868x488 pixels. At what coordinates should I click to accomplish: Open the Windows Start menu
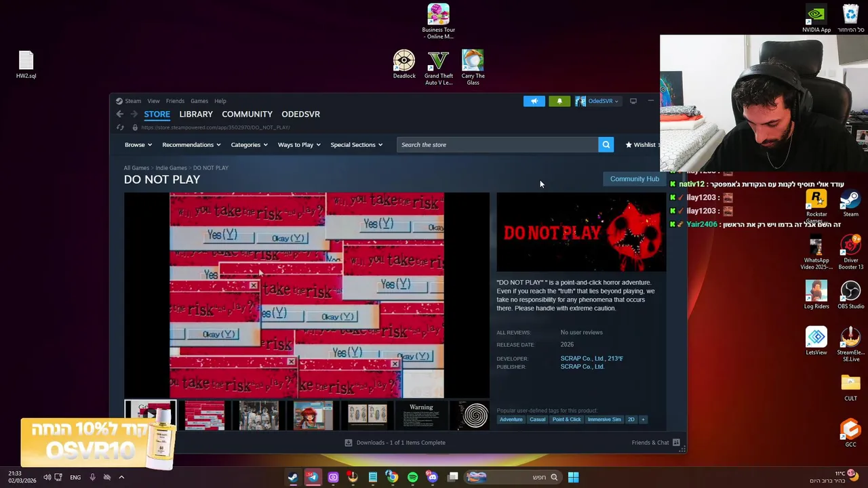tap(573, 477)
